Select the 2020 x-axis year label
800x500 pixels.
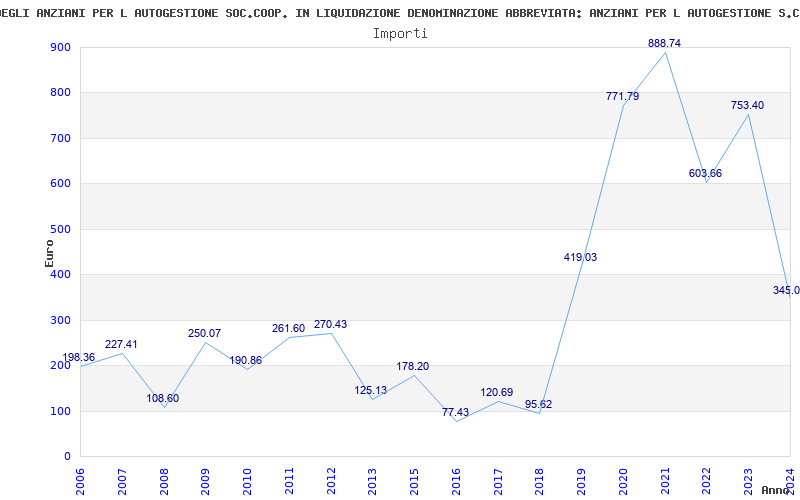coord(623,482)
